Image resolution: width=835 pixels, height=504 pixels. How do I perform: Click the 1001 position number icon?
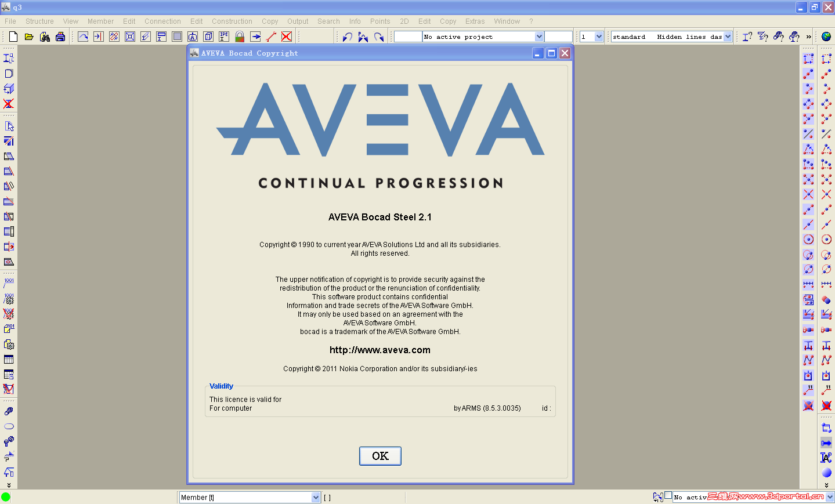pyautogui.click(x=9, y=284)
